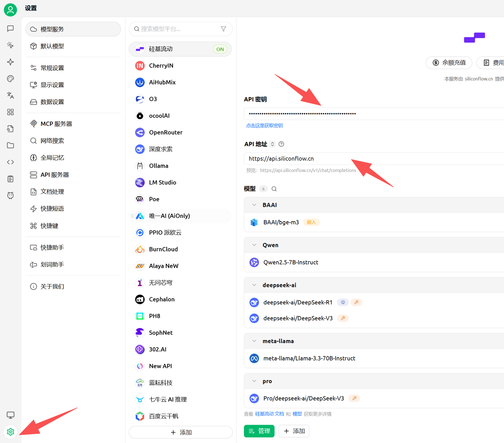The image size is (504, 443).
Task: Open the 默认模型 settings section
Action: point(52,46)
